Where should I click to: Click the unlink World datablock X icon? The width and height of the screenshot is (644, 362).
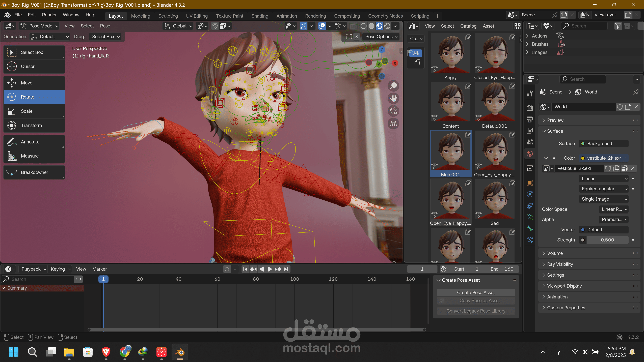(x=636, y=107)
